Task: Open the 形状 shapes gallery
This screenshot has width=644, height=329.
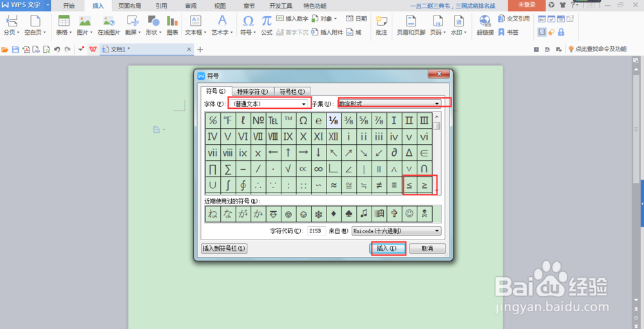Action: click(x=154, y=26)
